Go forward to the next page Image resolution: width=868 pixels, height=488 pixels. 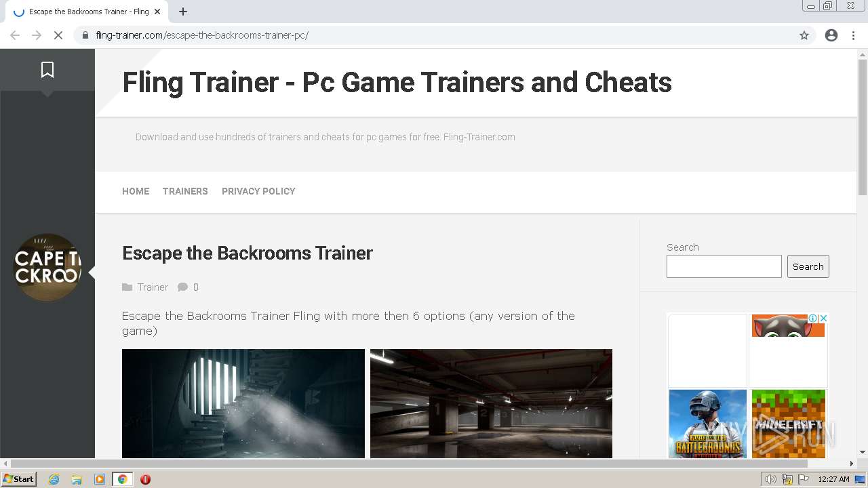[37, 35]
